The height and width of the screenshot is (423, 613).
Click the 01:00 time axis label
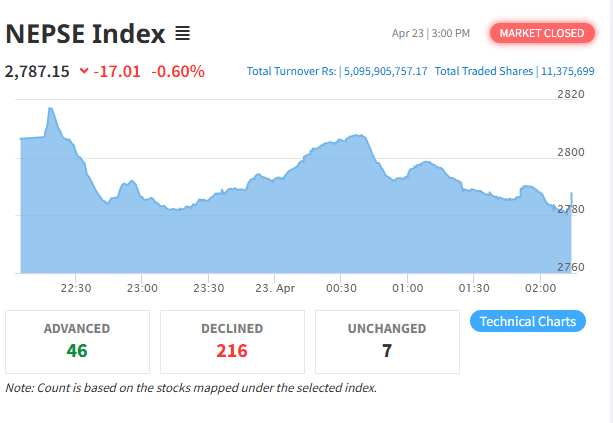click(x=407, y=288)
